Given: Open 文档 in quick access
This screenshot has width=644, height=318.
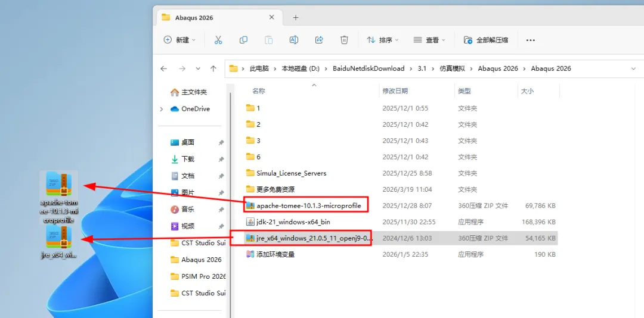Looking at the screenshot, I should [x=183, y=176].
